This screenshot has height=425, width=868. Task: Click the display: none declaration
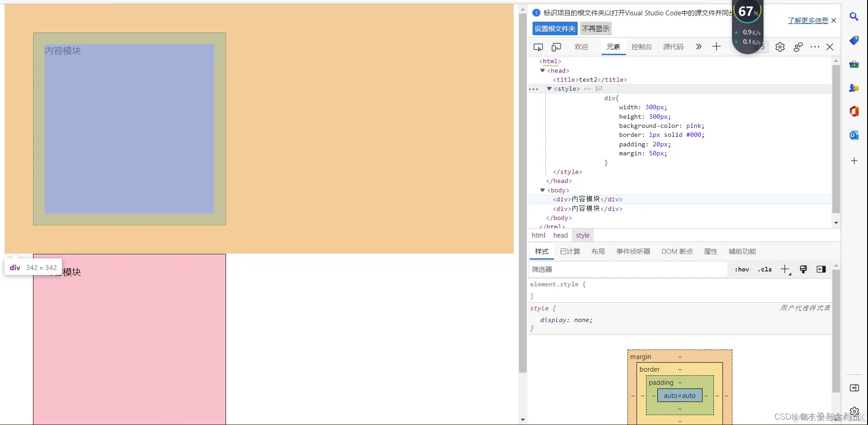(566, 320)
